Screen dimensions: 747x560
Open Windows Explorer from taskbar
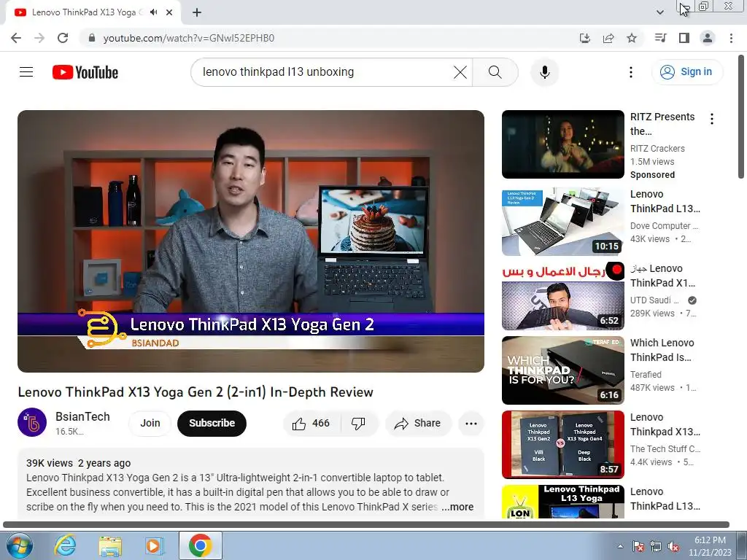pos(110,545)
